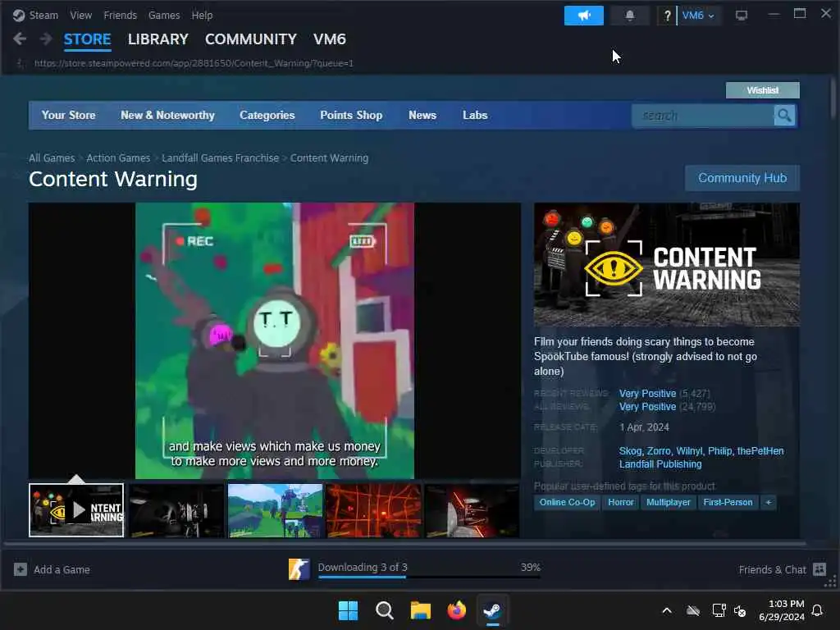Open Windows notification bell in tray
840x630 pixels.
coord(818,610)
